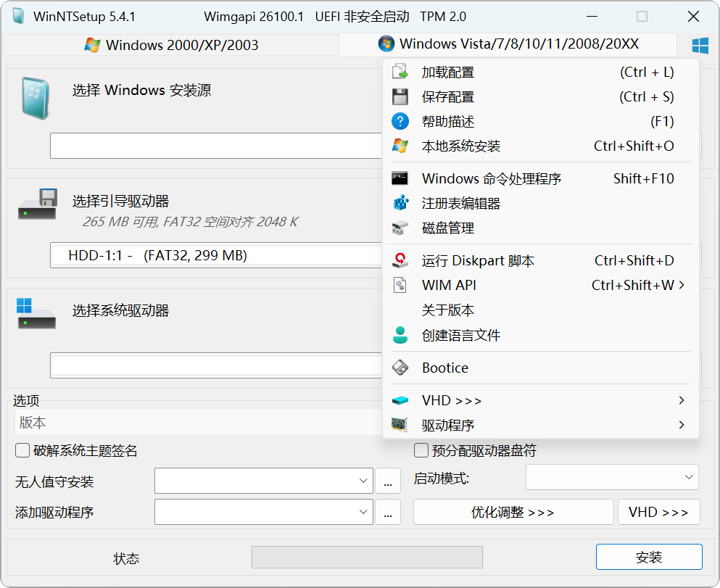Click the Windows flag icon beside 本地系统安装
Screen dimensions: 720x588
[x=400, y=146]
